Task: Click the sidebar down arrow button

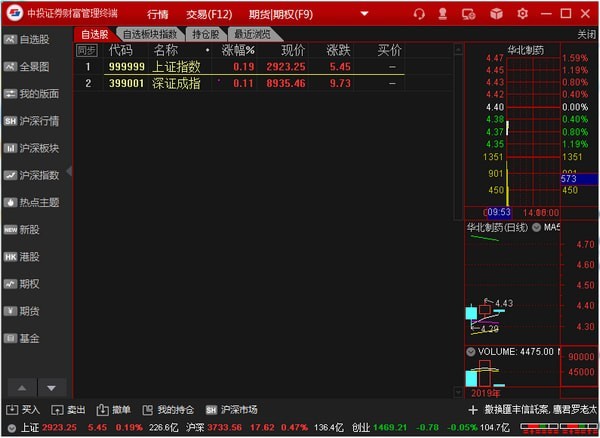Action: pos(52,388)
